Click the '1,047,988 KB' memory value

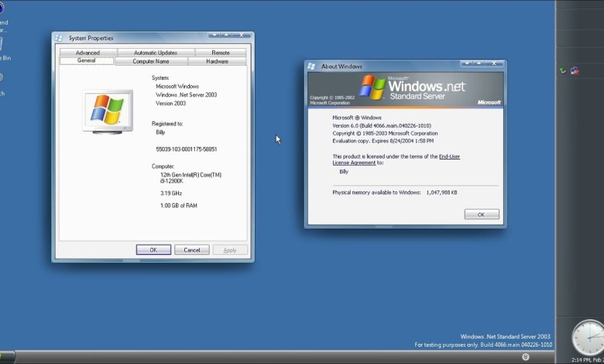tap(441, 192)
